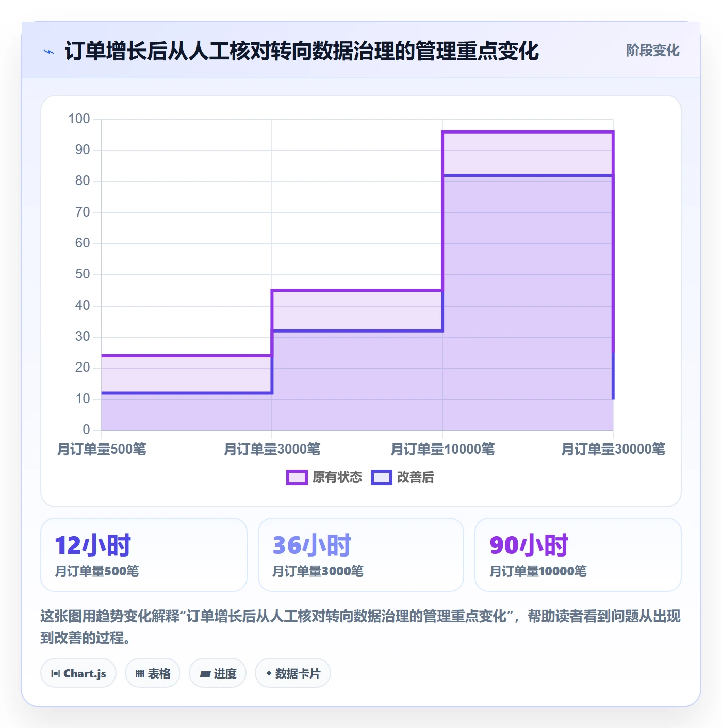Click the 原有状态 legend label
This screenshot has width=722, height=728.
coord(337,477)
